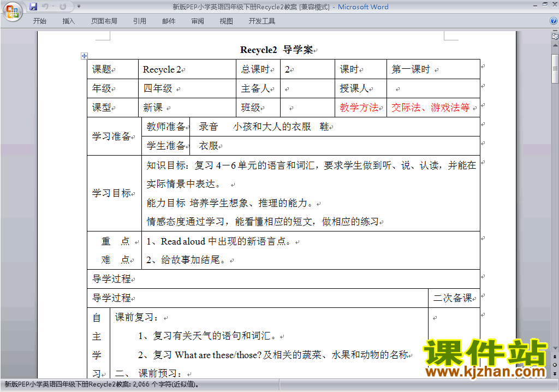
Task: Click the title 'Recycle2 导学案'
Action: pos(277,50)
